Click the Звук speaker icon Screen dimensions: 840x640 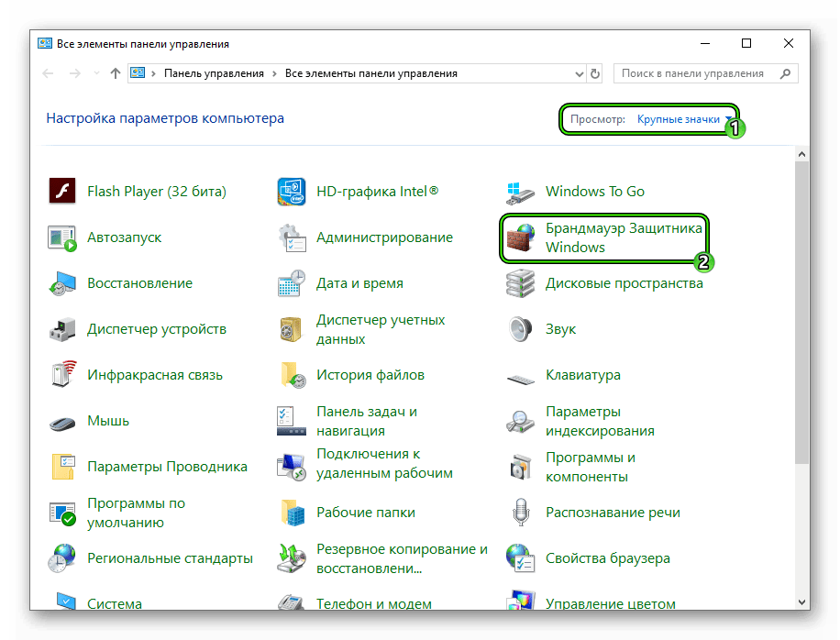(520, 329)
